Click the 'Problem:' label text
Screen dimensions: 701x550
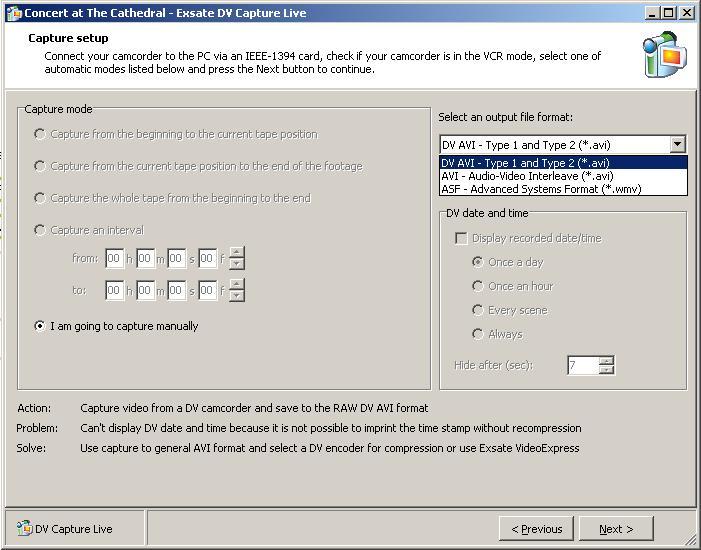(x=37, y=428)
